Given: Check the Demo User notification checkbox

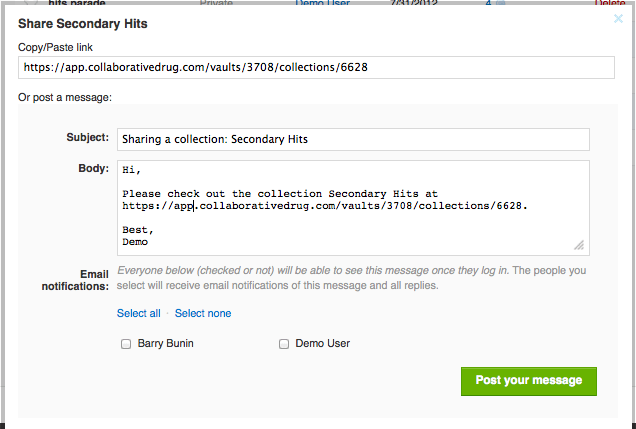Looking at the screenshot, I should [284, 344].
